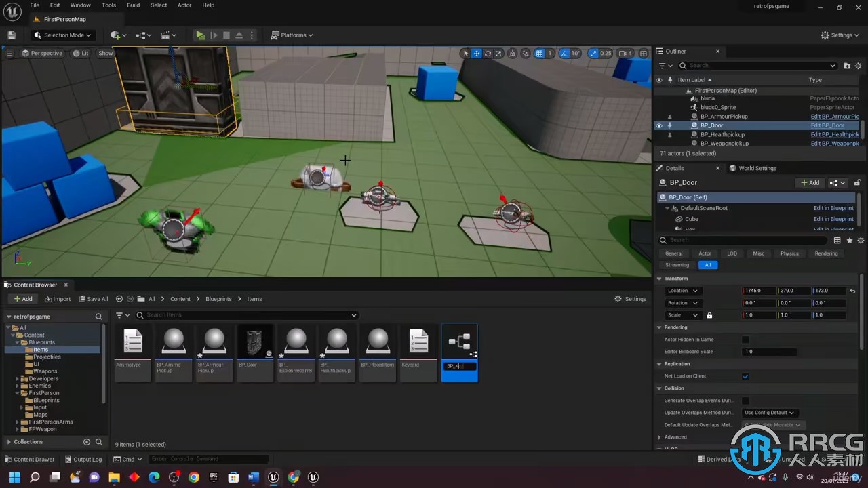Open the viewport options hamburger menu
This screenshot has width=868, height=488.
(x=9, y=53)
